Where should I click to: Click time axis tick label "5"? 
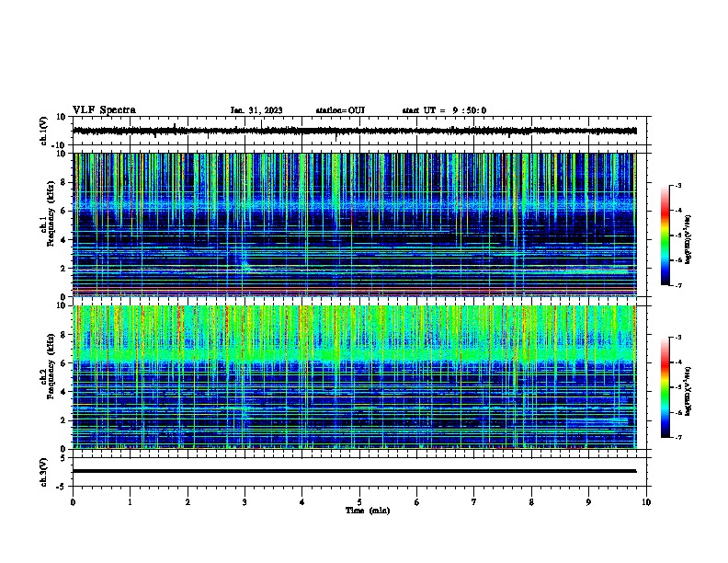[x=359, y=502]
